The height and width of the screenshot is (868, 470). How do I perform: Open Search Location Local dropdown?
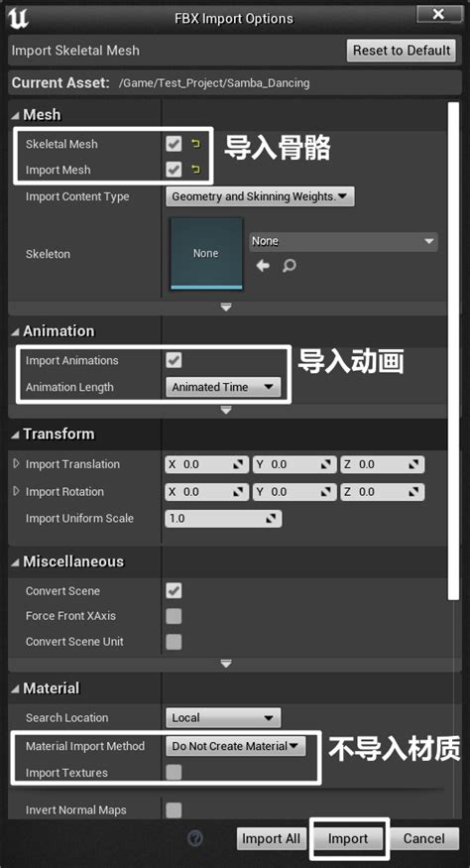[223, 718]
